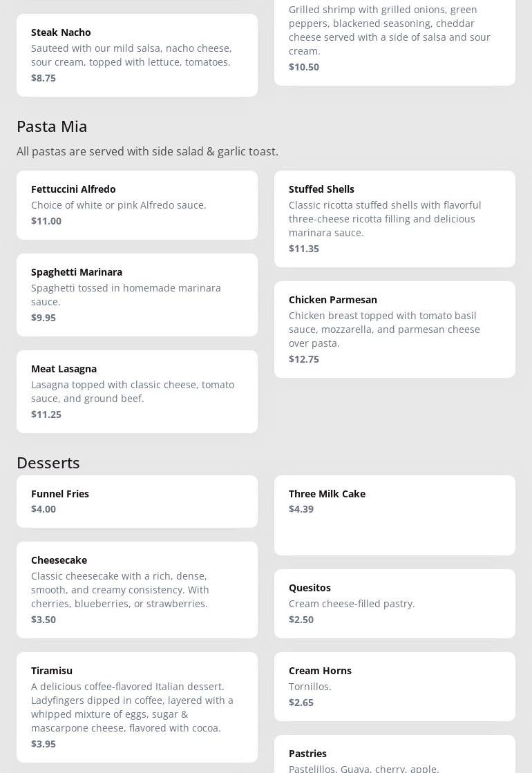Click the pastas side salad note

(147, 151)
